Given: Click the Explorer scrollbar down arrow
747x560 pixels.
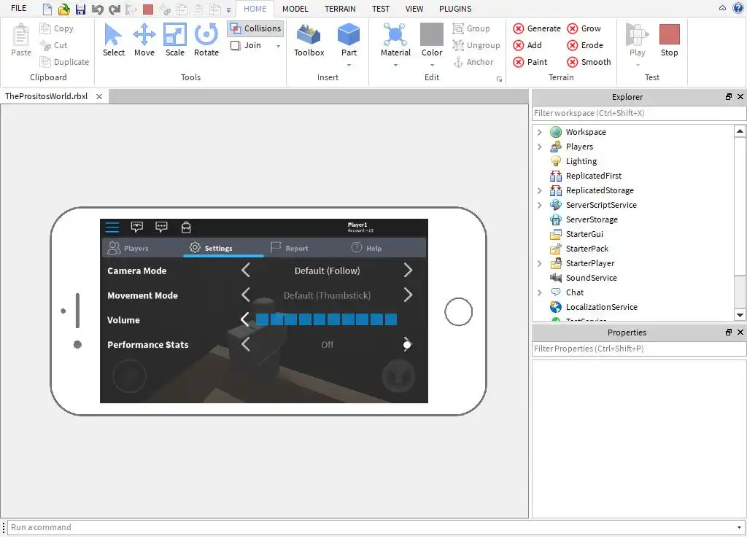Looking at the screenshot, I should (740, 315).
